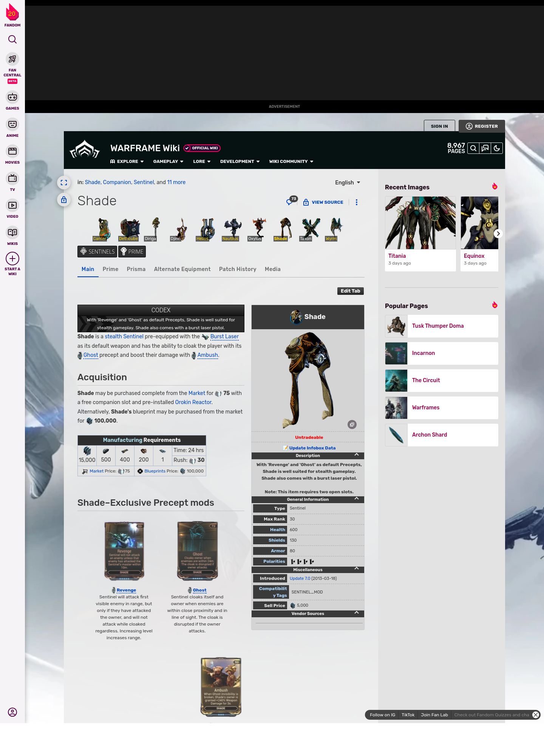Switch to the Alternate Equipment tab
The width and height of the screenshot is (544, 756).
coord(182,269)
